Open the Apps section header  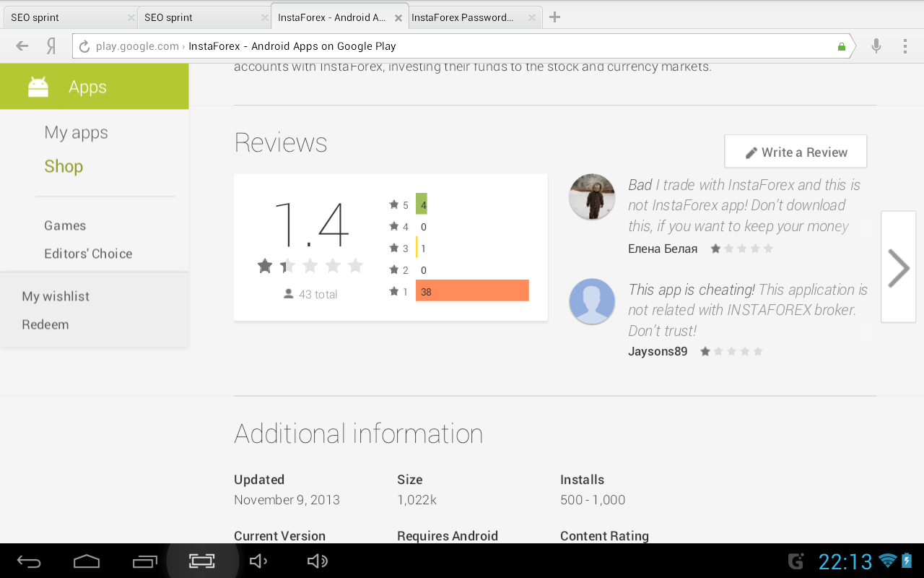point(94,87)
